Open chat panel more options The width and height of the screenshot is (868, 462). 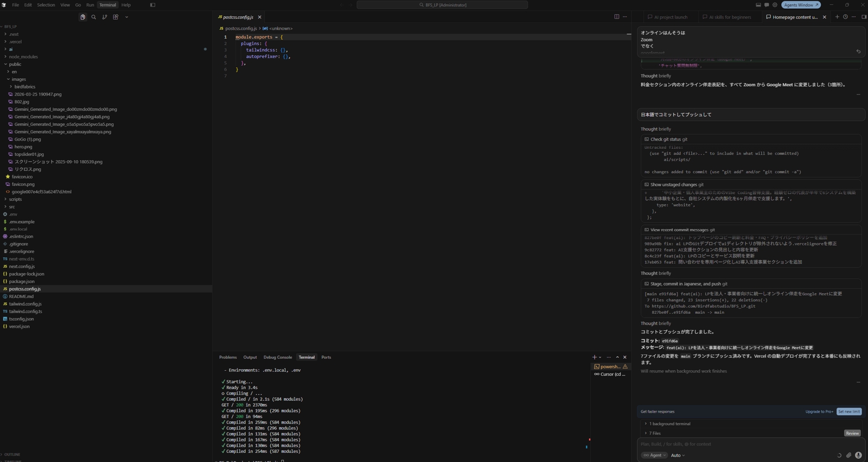pos(854,17)
